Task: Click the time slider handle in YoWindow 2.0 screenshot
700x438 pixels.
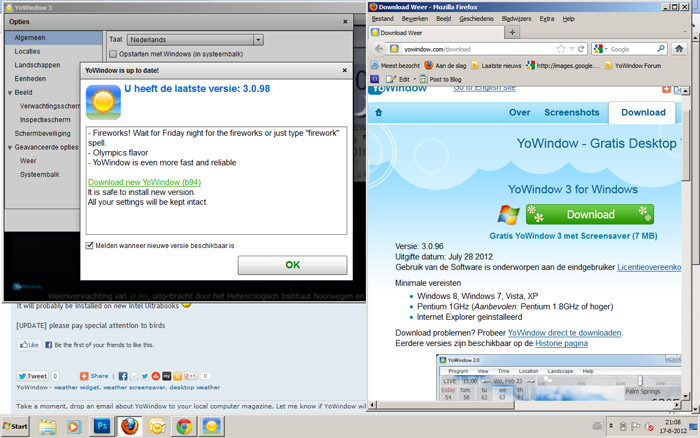Action: 640,380
